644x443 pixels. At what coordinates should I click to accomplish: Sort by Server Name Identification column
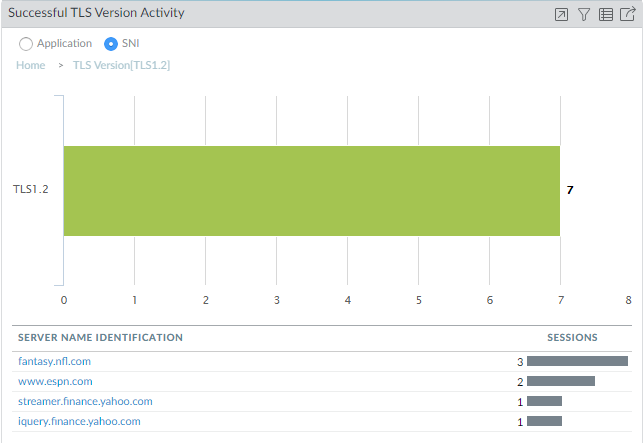click(x=100, y=338)
